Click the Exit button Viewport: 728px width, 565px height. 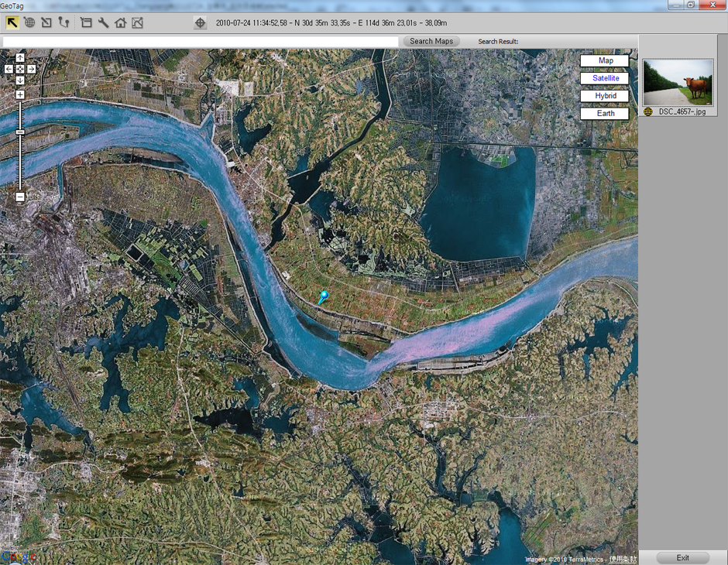682,557
